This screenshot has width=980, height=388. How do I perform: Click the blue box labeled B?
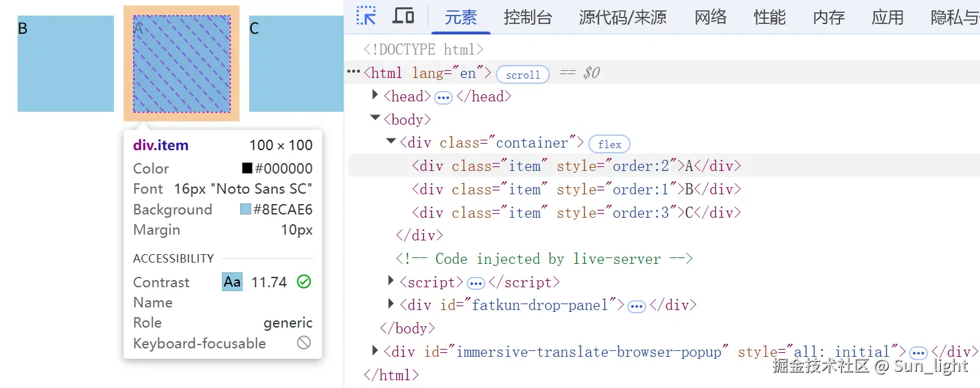point(66,64)
